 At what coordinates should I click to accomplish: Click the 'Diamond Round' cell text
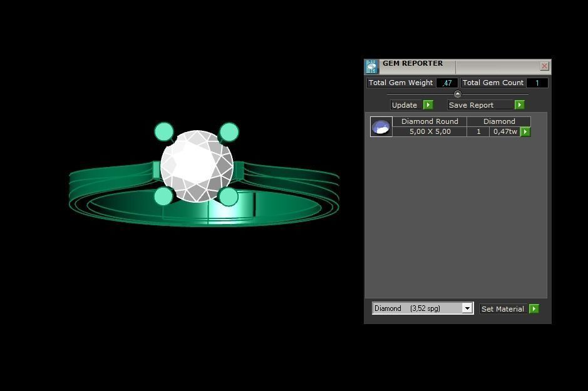430,121
